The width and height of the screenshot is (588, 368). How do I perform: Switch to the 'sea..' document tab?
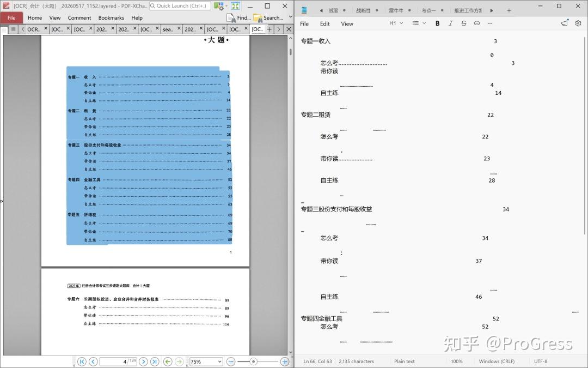(168, 29)
